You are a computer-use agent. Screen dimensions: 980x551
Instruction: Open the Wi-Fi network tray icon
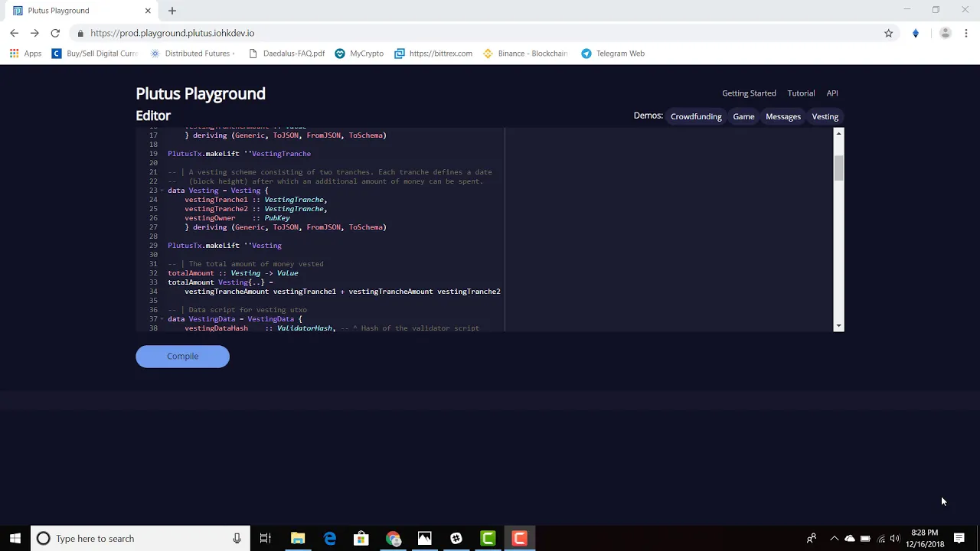pos(880,538)
